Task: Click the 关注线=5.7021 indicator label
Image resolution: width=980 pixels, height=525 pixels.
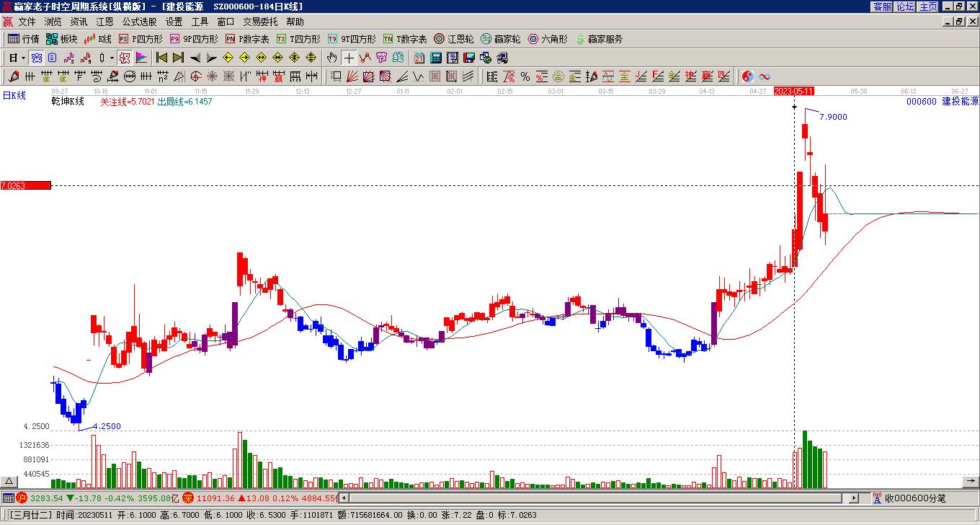Action: point(128,102)
